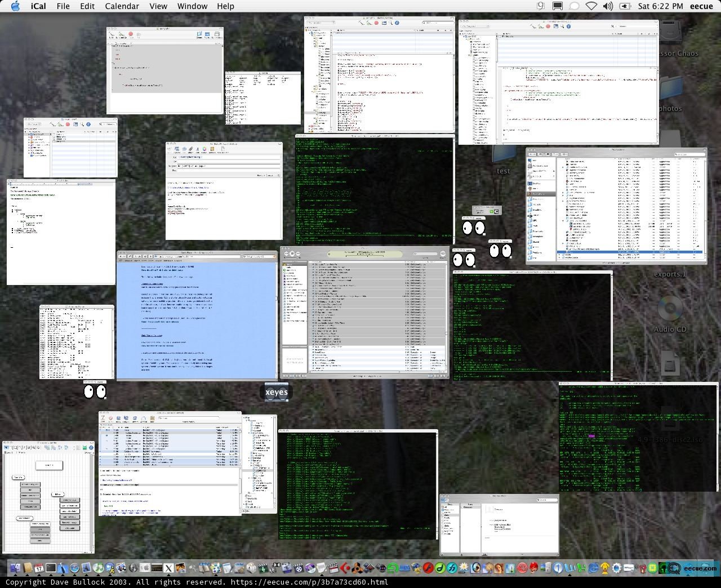Open the Edit menu
This screenshot has height=588, width=721.
(x=87, y=6)
